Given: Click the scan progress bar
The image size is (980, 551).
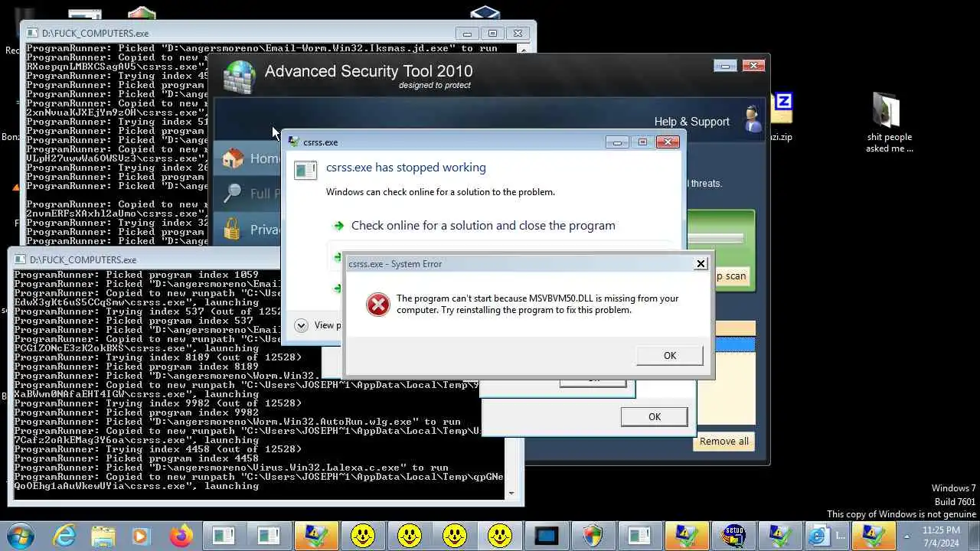Looking at the screenshot, I should tap(716, 239).
